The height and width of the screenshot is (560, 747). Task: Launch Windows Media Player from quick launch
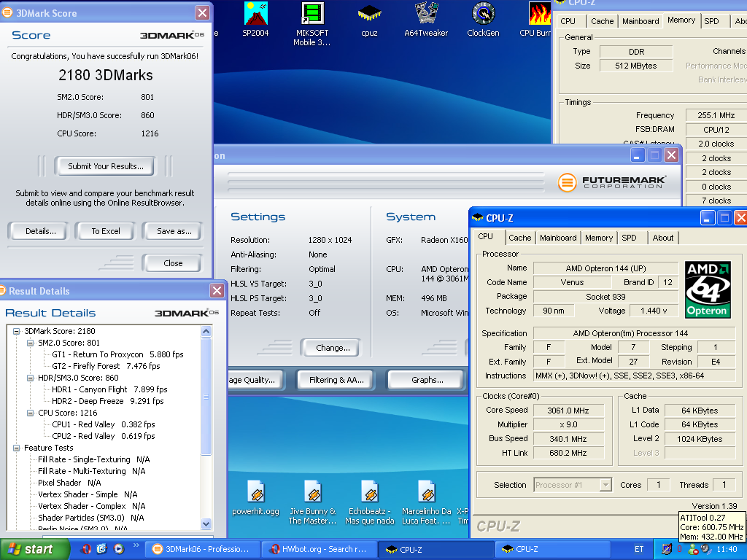coord(119,549)
